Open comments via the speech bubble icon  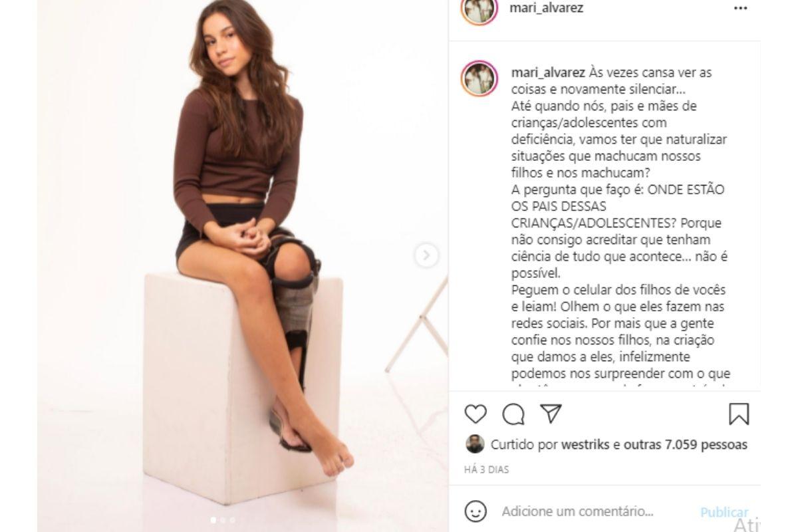(513, 414)
